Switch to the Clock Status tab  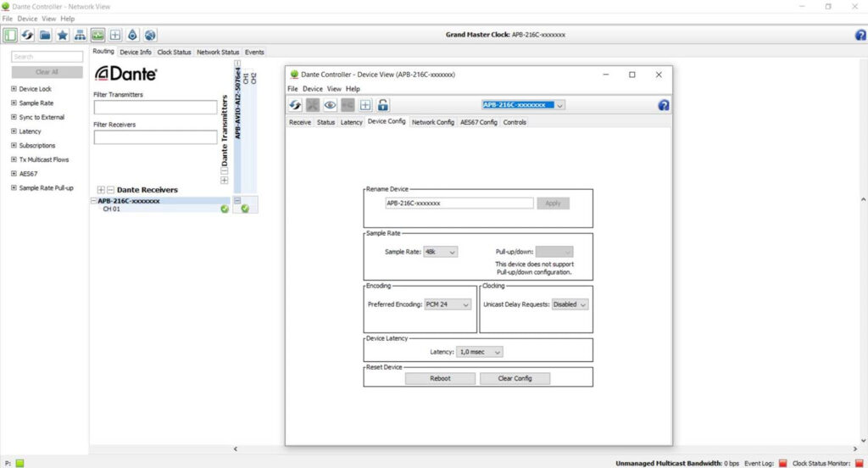point(174,52)
